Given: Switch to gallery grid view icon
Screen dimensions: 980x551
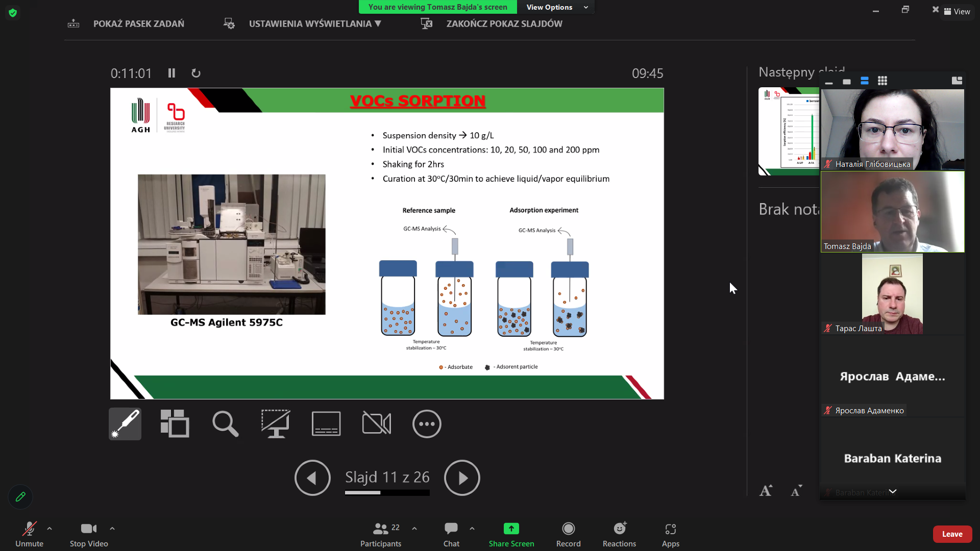Looking at the screenshot, I should 883,81.
